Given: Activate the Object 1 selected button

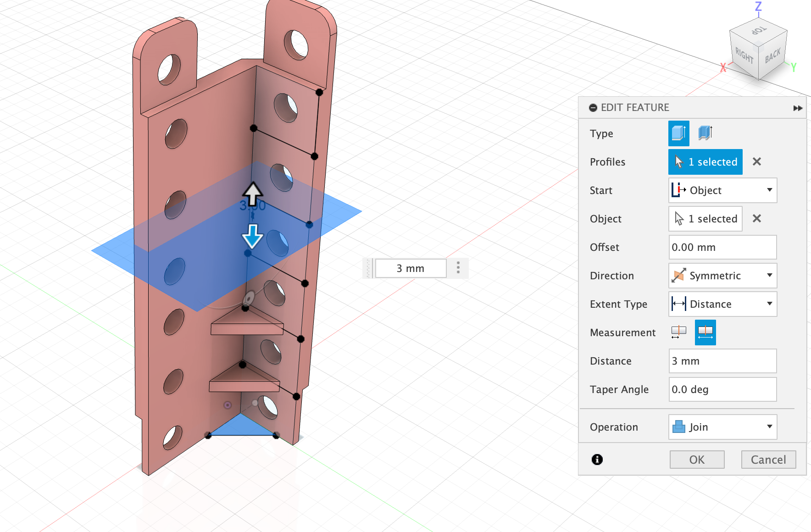Looking at the screenshot, I should 705,219.
